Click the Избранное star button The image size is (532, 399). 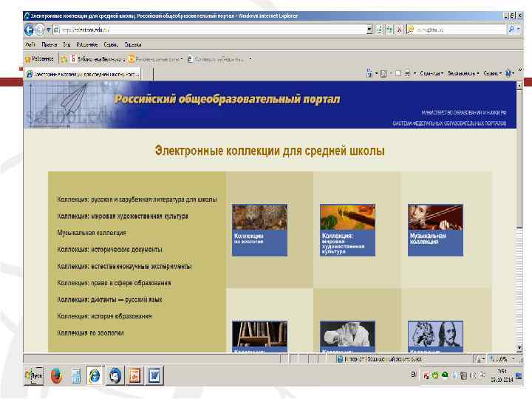tap(39, 59)
